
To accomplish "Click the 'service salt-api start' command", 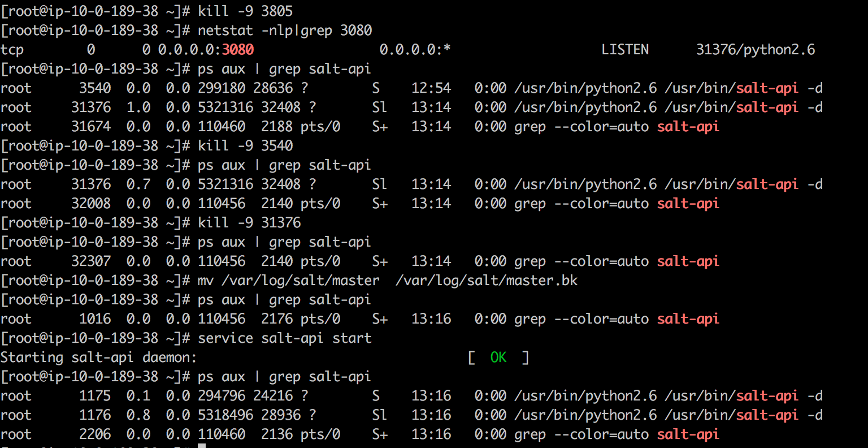I will (285, 338).
